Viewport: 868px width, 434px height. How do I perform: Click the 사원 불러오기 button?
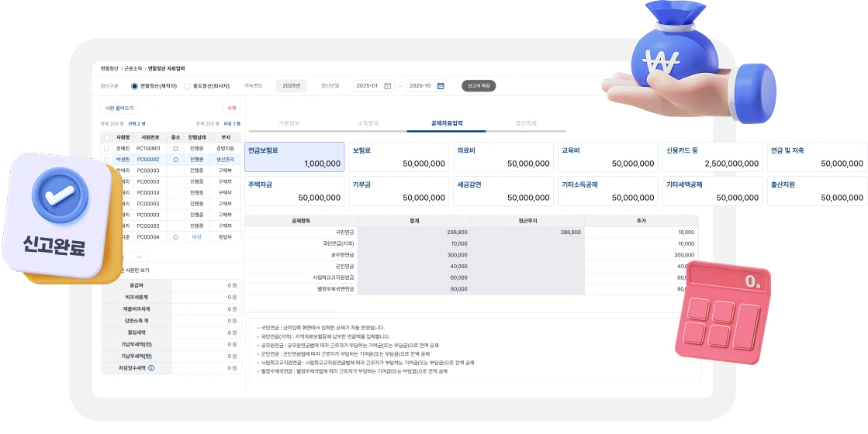tap(119, 108)
